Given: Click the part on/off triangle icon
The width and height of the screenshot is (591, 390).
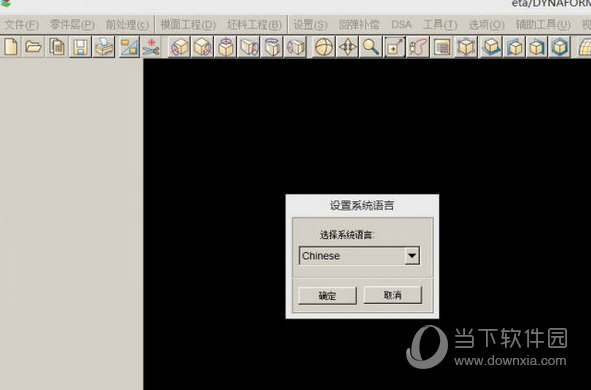Looking at the screenshot, I should [x=129, y=47].
